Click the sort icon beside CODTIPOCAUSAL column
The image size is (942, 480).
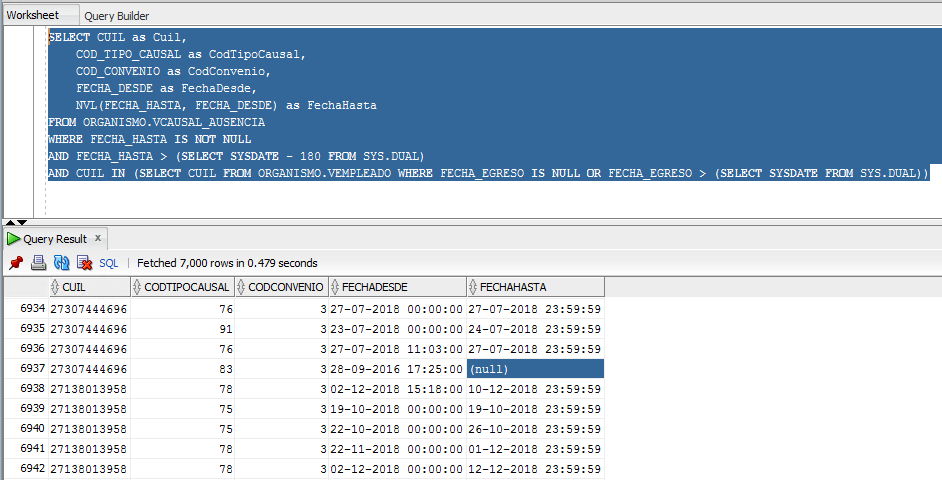click(138, 287)
